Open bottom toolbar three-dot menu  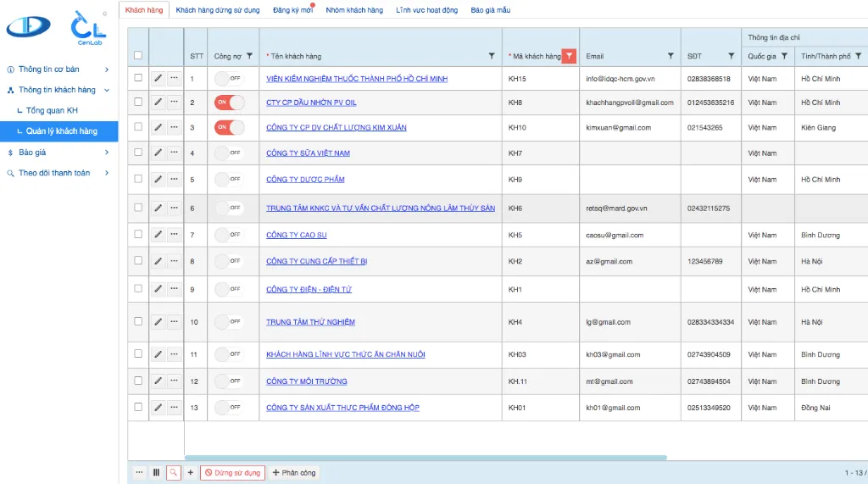[140, 472]
